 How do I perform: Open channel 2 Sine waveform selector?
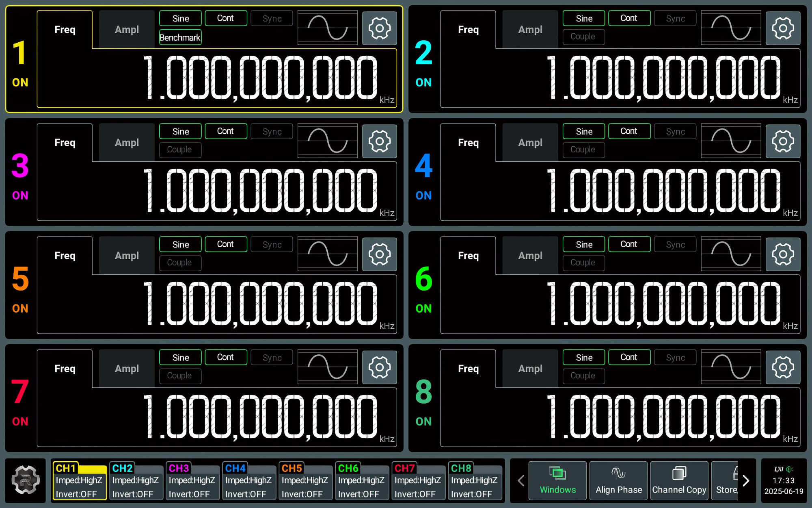pos(584,18)
